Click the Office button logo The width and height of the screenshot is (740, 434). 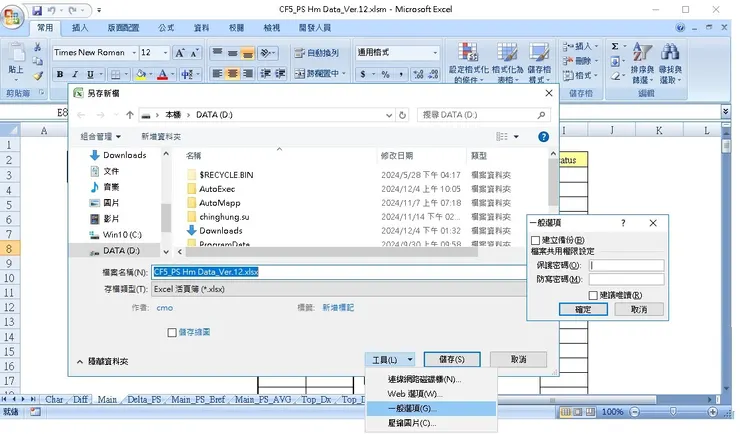pyautogui.click(x=12, y=17)
